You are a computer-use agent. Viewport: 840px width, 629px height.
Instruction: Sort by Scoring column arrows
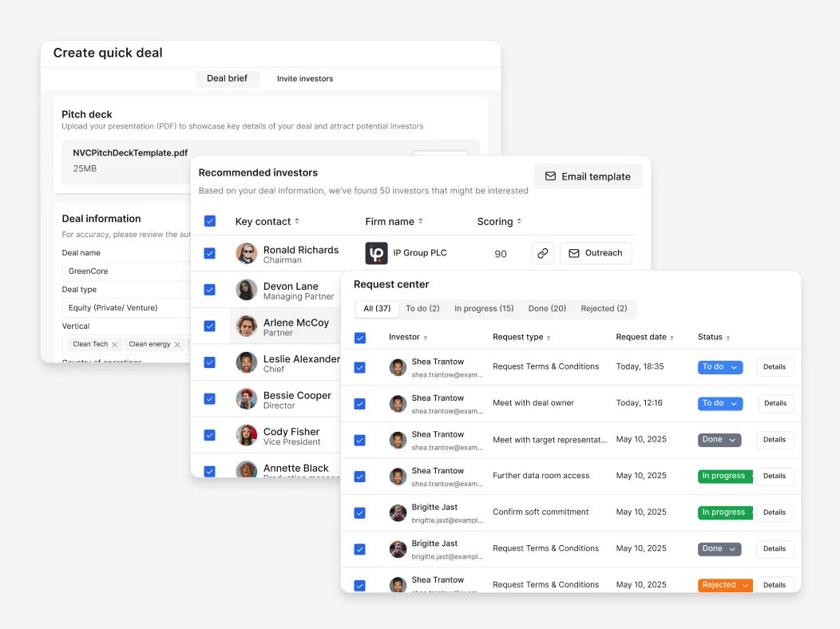pyautogui.click(x=519, y=222)
